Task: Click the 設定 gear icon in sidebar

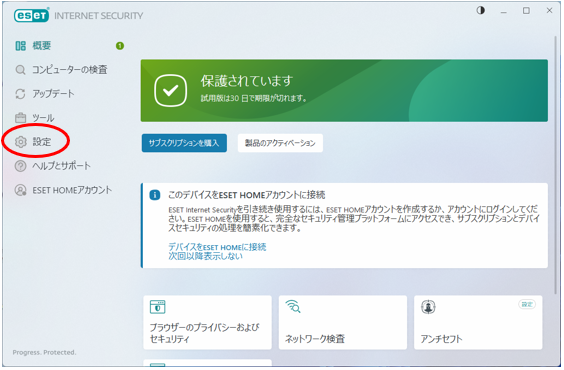Action: pos(21,142)
